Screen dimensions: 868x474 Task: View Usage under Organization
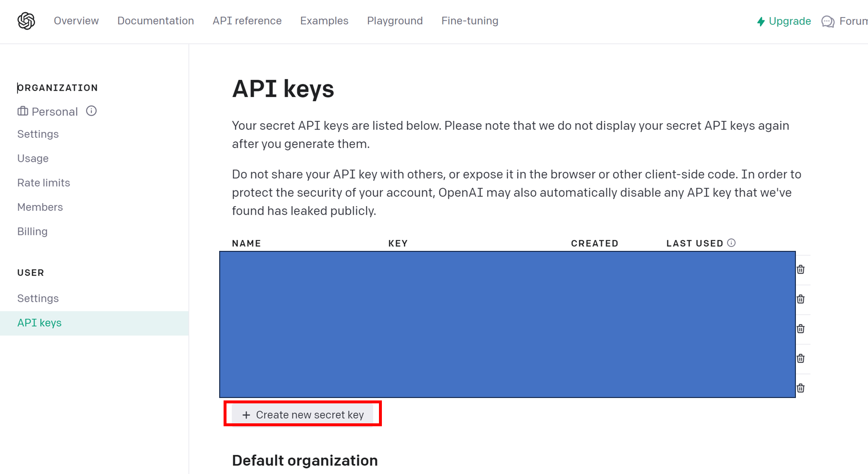(x=33, y=158)
